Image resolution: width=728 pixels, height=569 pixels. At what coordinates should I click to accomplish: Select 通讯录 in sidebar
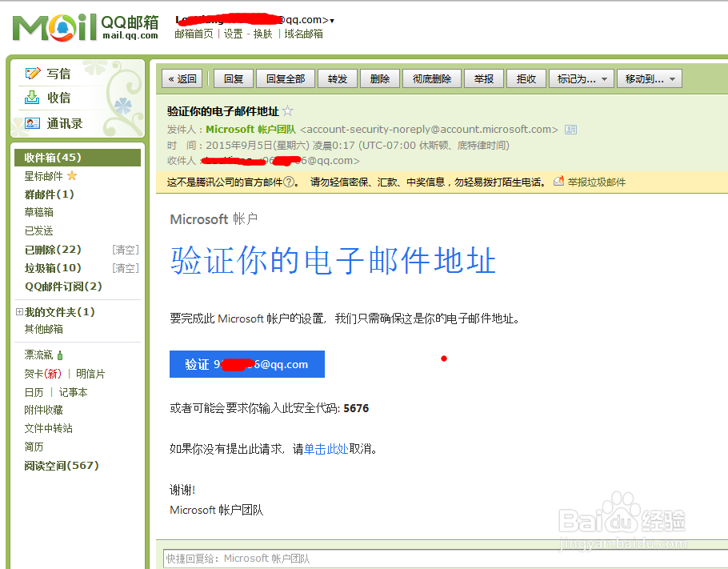coord(65,123)
